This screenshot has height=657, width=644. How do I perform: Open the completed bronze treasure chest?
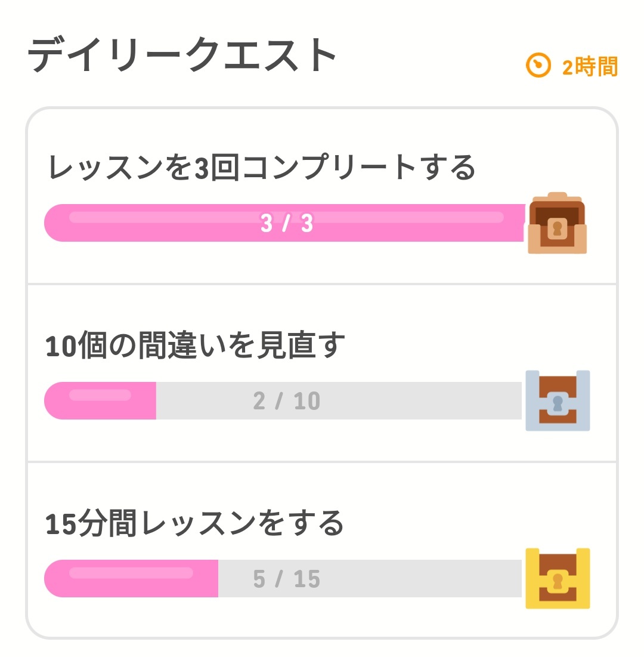coord(557,224)
